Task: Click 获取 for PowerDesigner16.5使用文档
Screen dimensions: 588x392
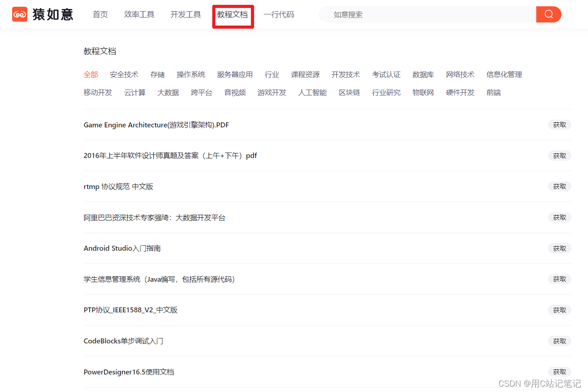Action: tap(560, 372)
